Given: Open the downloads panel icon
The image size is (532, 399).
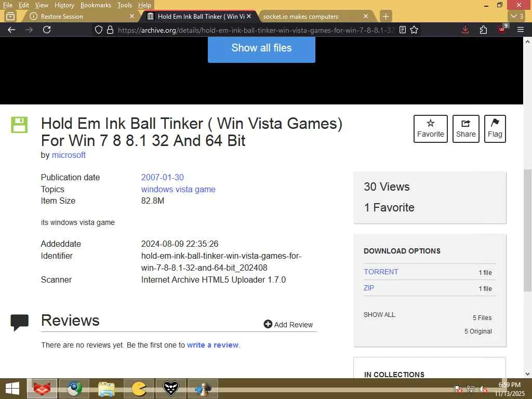Looking at the screenshot, I should (x=465, y=30).
